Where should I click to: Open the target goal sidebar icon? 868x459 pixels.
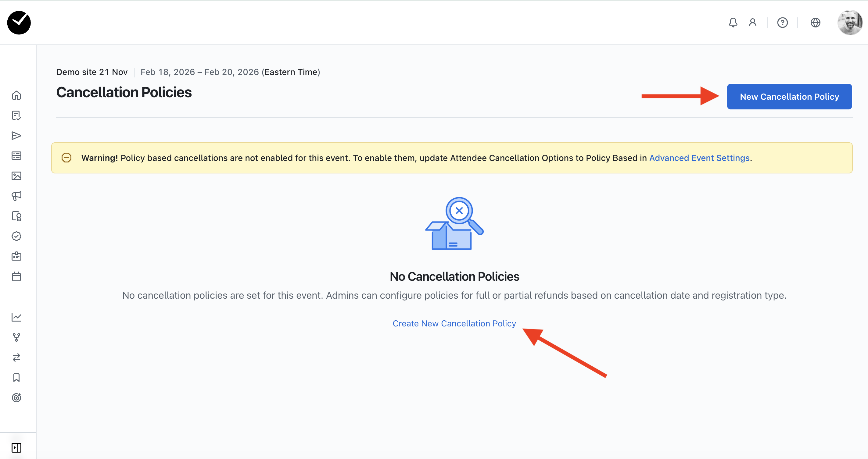click(16, 398)
